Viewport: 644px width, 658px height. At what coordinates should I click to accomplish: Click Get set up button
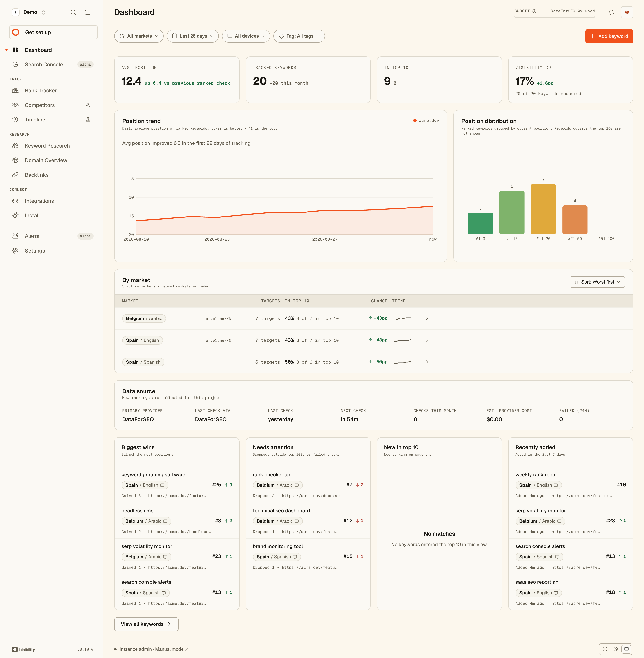tap(53, 32)
